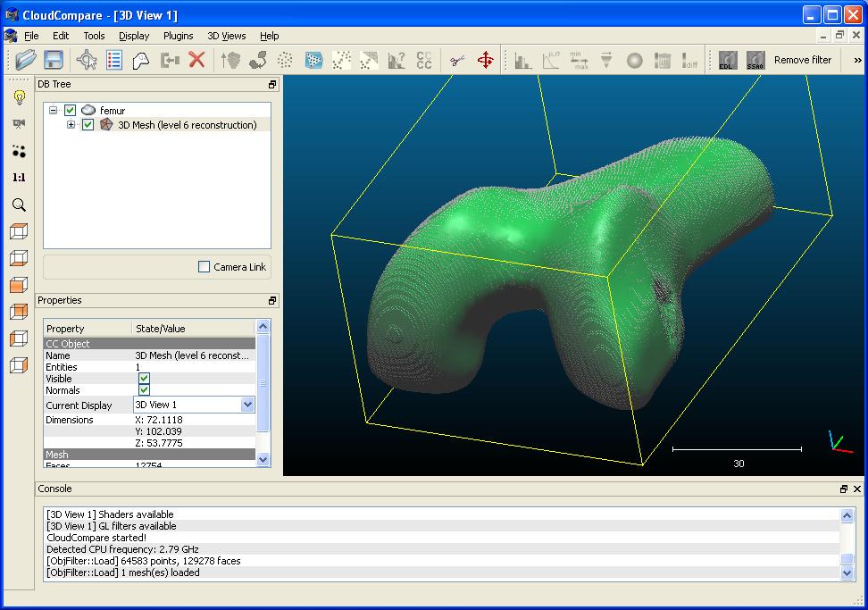Viewport: 868px width, 610px height.
Task: Click Console scroll down arrow
Action: 847,572
